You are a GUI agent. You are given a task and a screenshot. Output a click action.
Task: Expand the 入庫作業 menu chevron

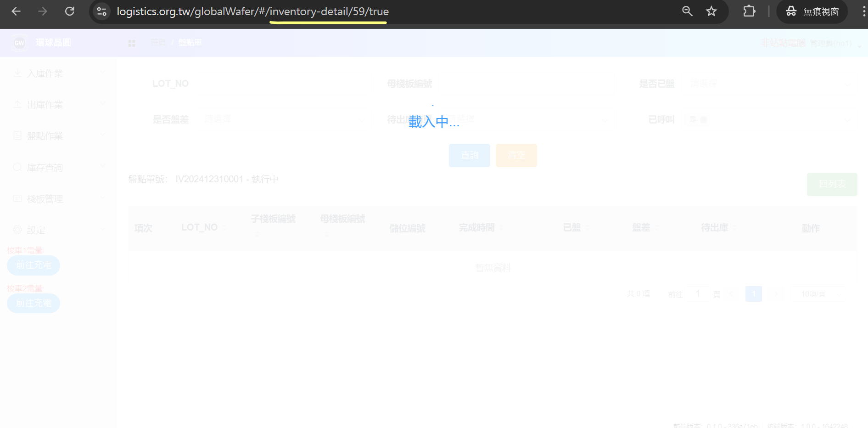(x=103, y=73)
